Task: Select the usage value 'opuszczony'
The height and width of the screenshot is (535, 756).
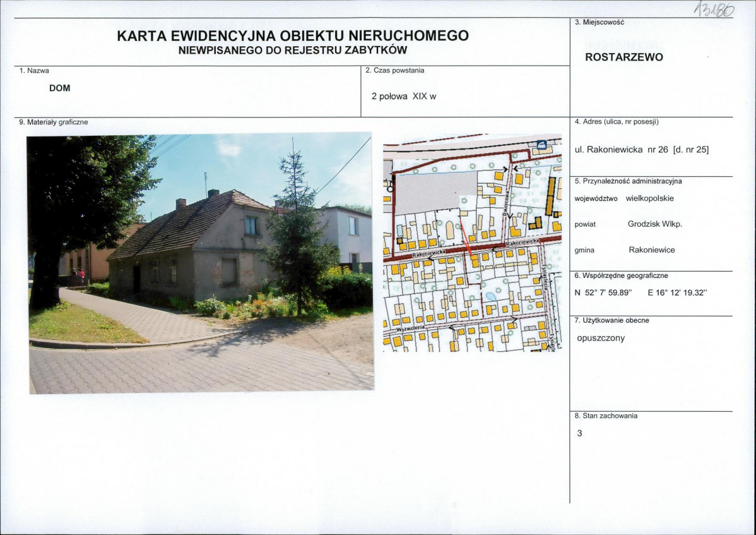Action: [x=601, y=338]
